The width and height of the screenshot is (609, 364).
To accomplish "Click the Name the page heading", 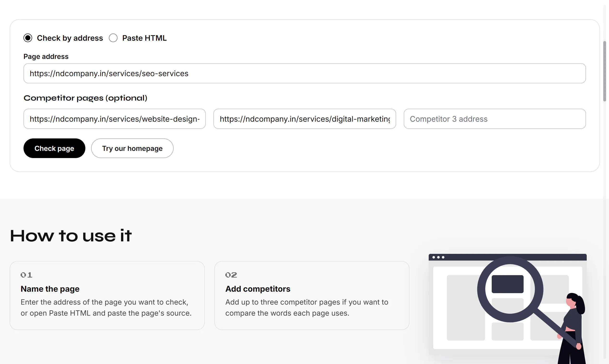I will coord(50,289).
